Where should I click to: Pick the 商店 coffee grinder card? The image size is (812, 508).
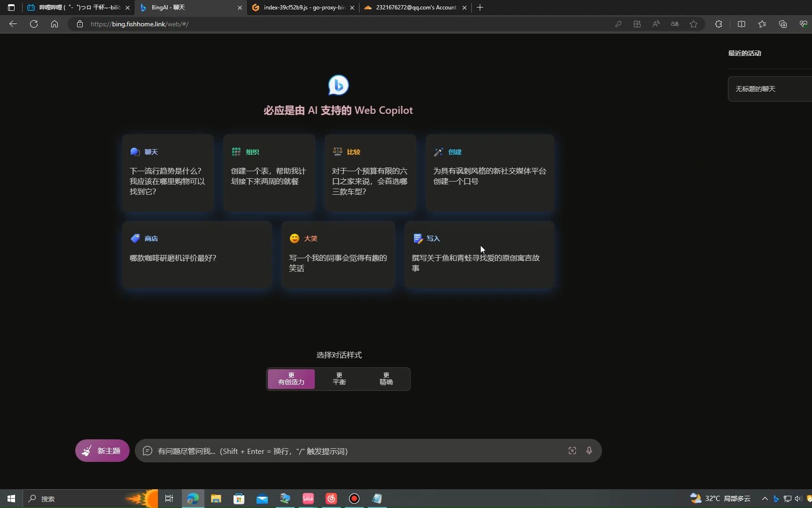pyautogui.click(x=197, y=254)
